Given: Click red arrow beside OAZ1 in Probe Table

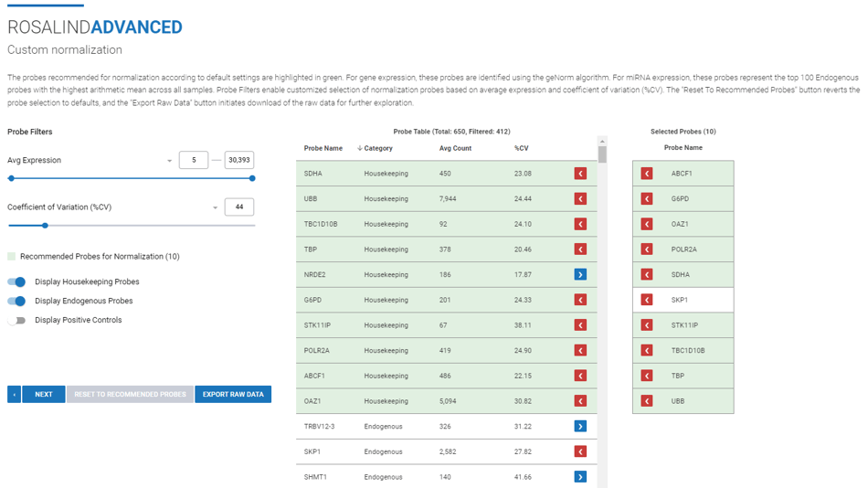Looking at the screenshot, I should (x=580, y=401).
